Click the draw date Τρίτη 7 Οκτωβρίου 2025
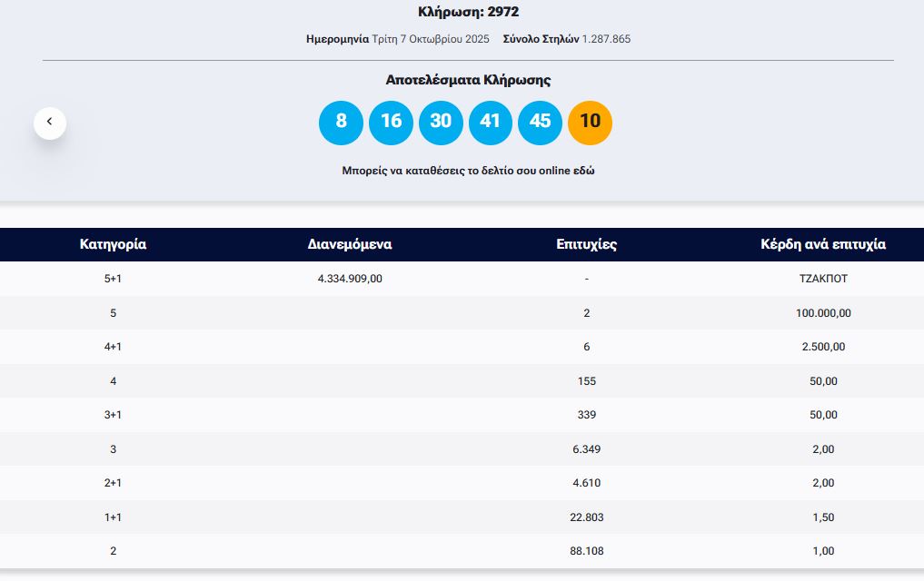The height and width of the screenshot is (581, 924). click(430, 39)
